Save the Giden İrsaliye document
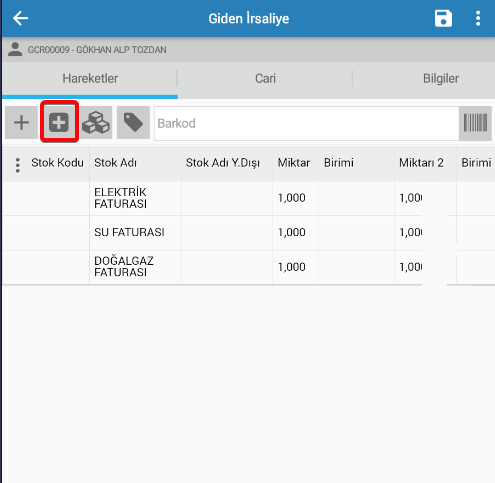The width and height of the screenshot is (495, 483). (443, 18)
